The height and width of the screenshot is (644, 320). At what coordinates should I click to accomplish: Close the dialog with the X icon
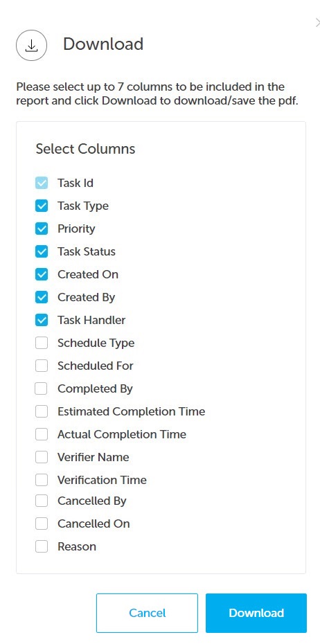(x=317, y=22)
